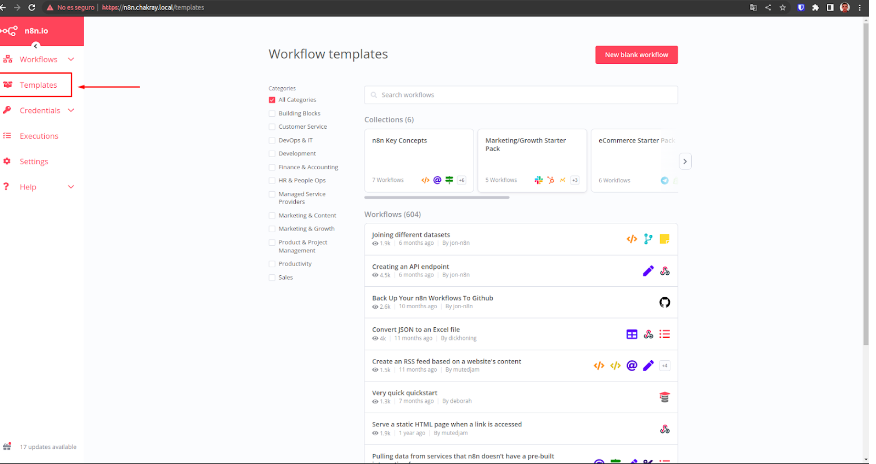Collapse the sidebar with the arrow toggle

coord(35,46)
